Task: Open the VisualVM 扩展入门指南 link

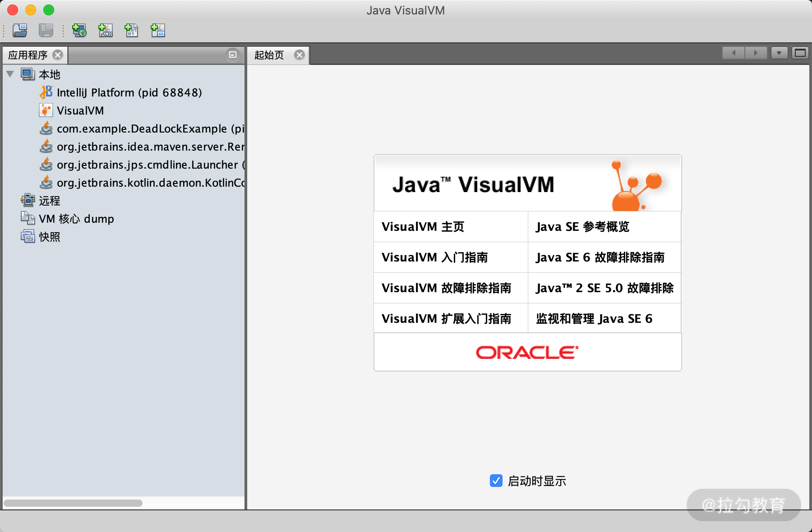Action: click(446, 319)
